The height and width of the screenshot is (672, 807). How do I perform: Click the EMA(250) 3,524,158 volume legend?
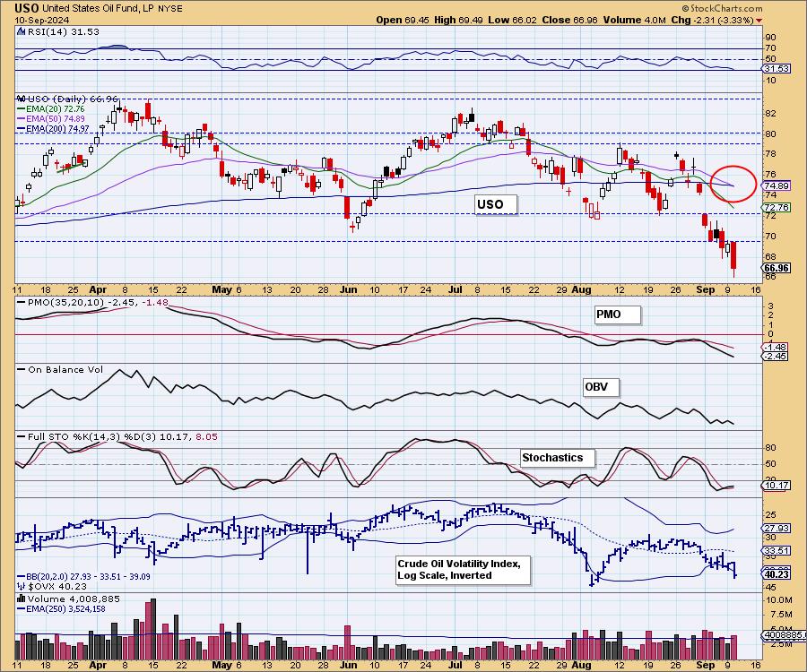[x=61, y=608]
